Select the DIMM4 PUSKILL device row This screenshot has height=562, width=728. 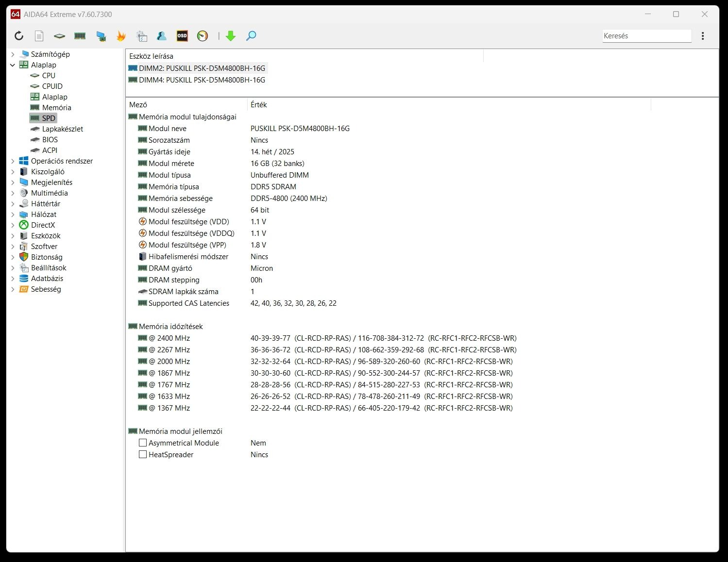click(197, 80)
